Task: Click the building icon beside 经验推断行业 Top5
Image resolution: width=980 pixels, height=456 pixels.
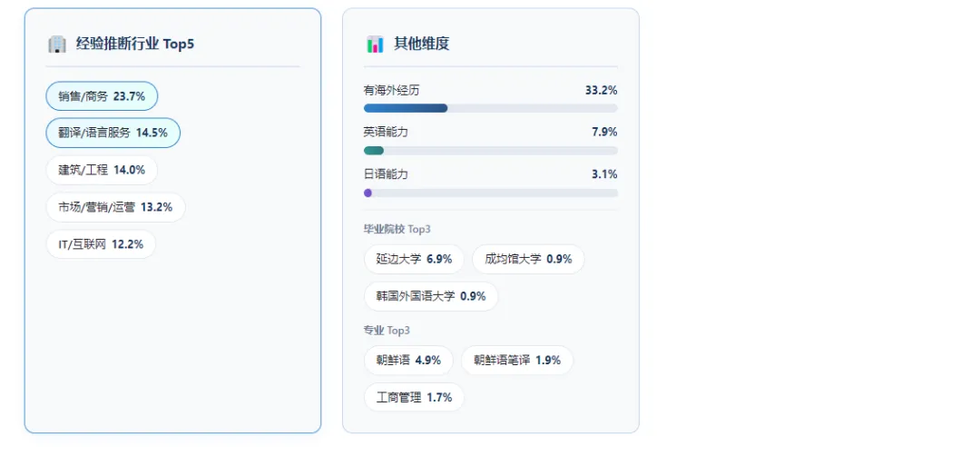Action: [57, 44]
